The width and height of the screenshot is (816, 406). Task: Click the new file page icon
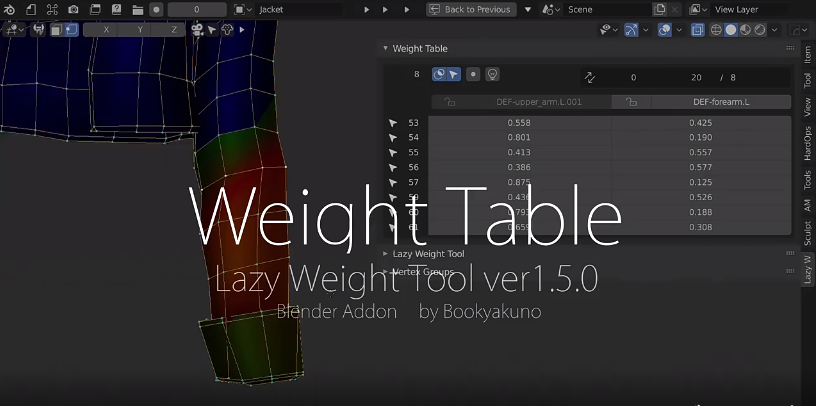tap(31, 9)
